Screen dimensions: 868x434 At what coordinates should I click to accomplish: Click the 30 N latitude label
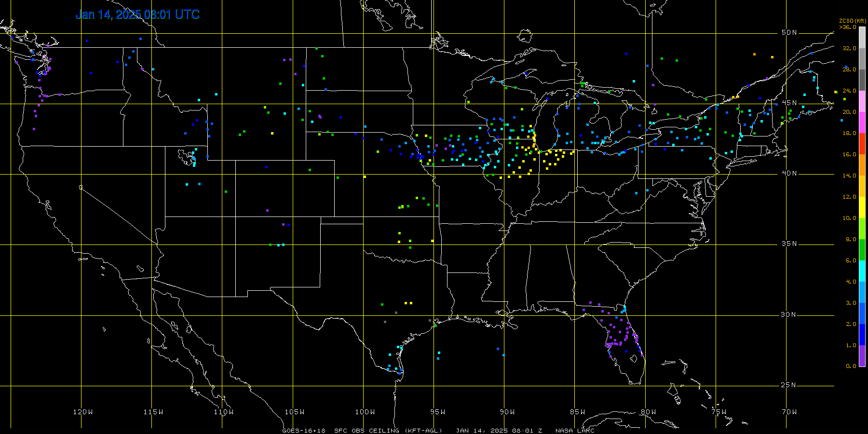[789, 314]
